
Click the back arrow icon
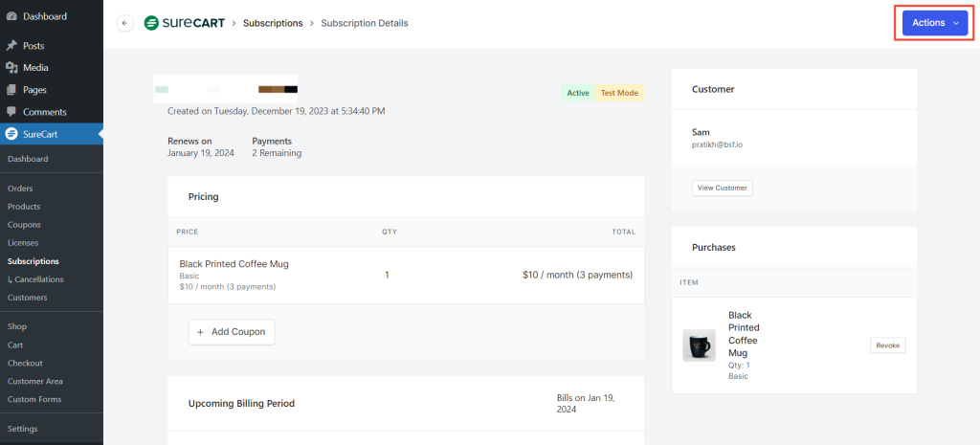point(124,23)
